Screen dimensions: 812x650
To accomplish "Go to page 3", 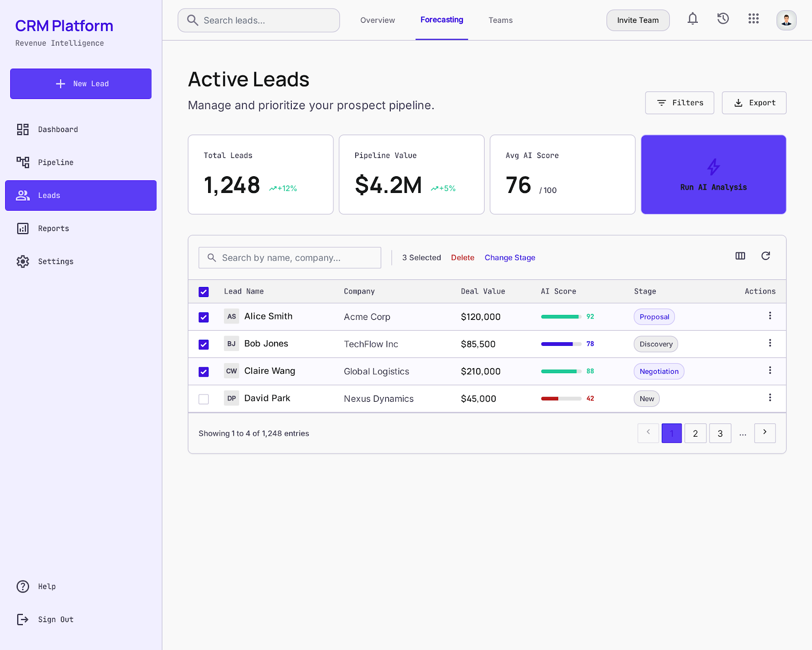I will click(720, 433).
